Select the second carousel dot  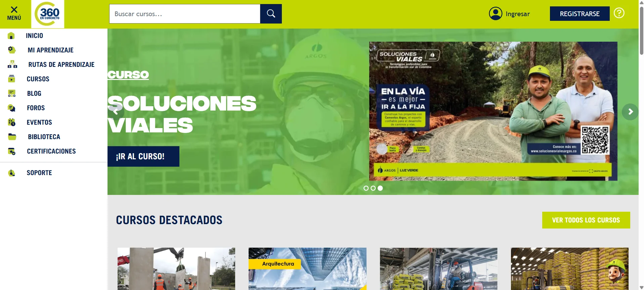[373, 188]
